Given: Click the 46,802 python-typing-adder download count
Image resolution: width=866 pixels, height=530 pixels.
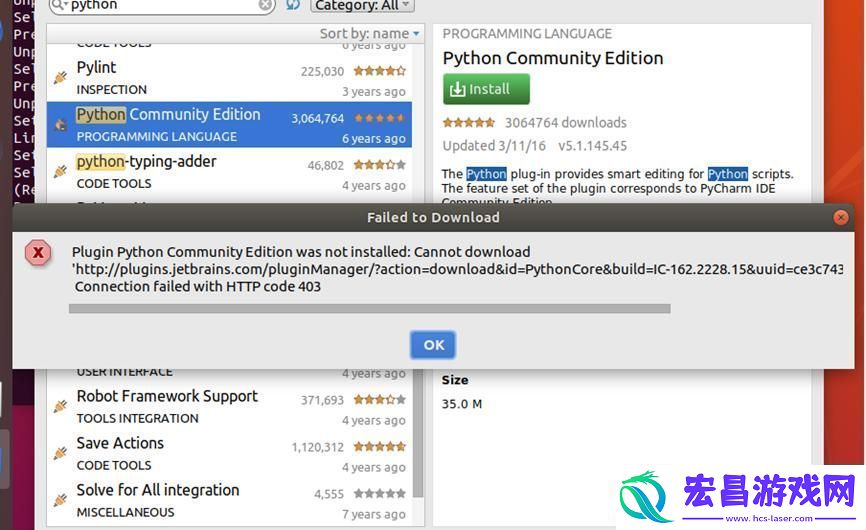Looking at the screenshot, I should click(x=325, y=165).
